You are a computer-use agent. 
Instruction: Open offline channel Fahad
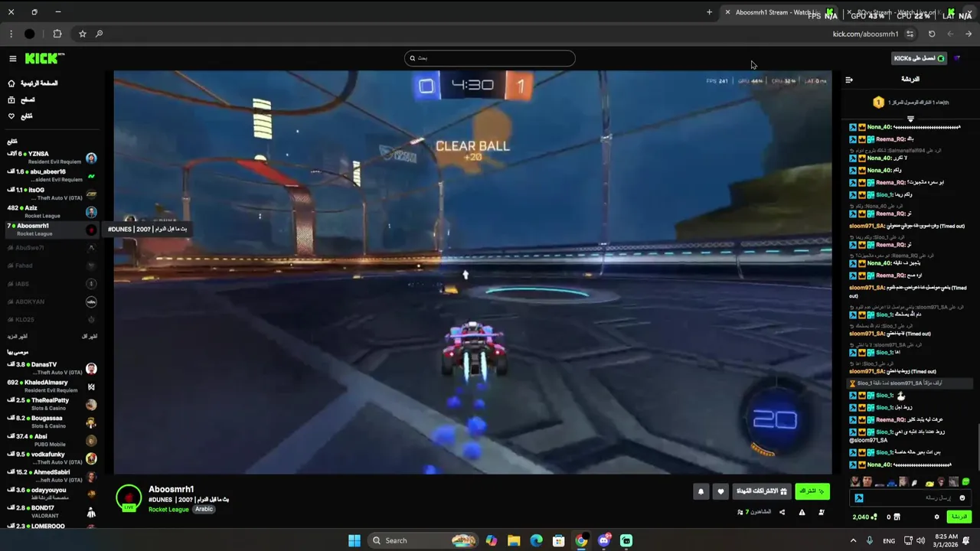(x=52, y=266)
